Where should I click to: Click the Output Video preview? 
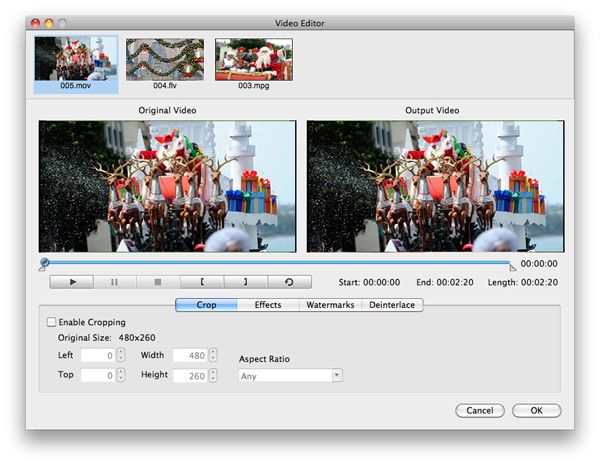click(435, 186)
